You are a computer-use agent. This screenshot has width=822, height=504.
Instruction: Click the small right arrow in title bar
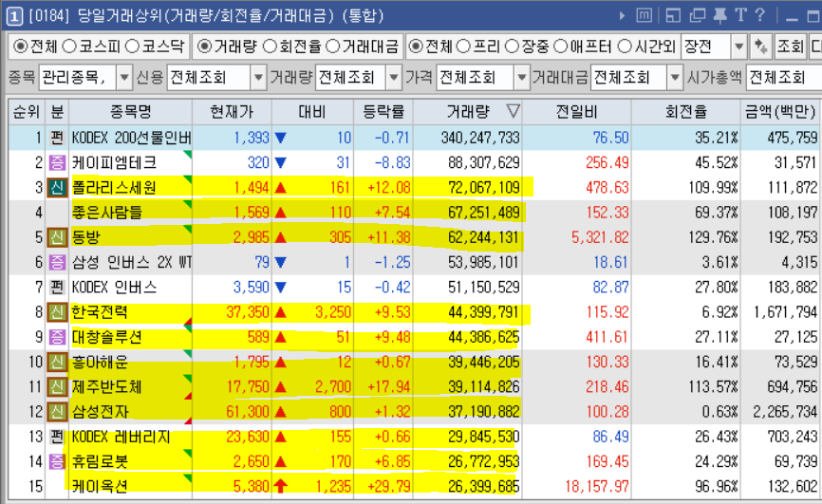pyautogui.click(x=623, y=16)
